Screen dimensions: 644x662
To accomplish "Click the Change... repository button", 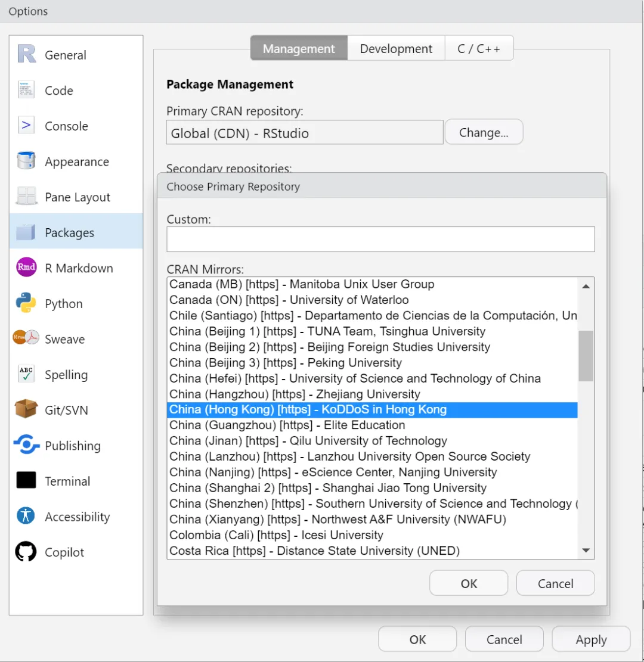I will point(484,132).
